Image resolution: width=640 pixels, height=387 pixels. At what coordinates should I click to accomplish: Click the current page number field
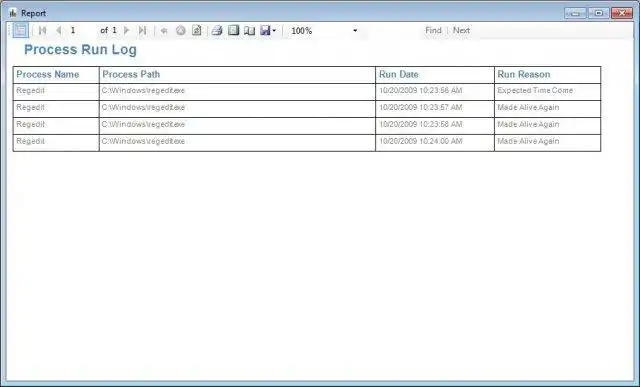click(x=82, y=30)
